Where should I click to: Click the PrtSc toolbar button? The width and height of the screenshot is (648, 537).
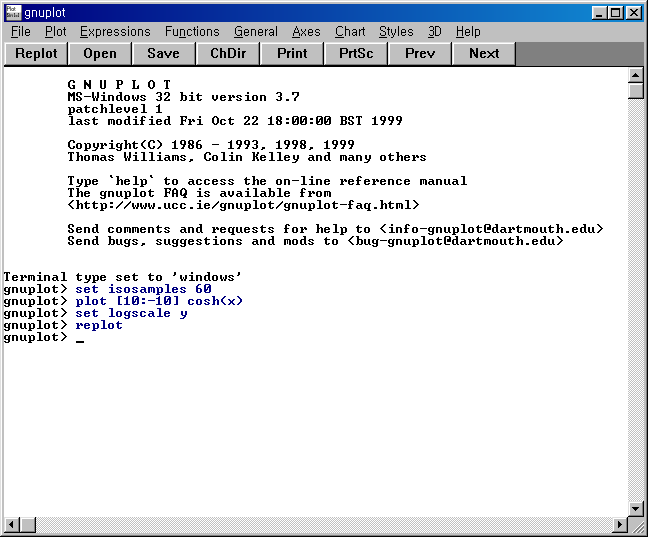[356, 54]
